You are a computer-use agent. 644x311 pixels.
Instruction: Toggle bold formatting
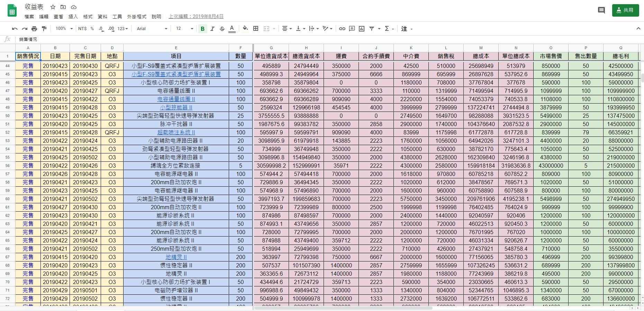point(202,29)
